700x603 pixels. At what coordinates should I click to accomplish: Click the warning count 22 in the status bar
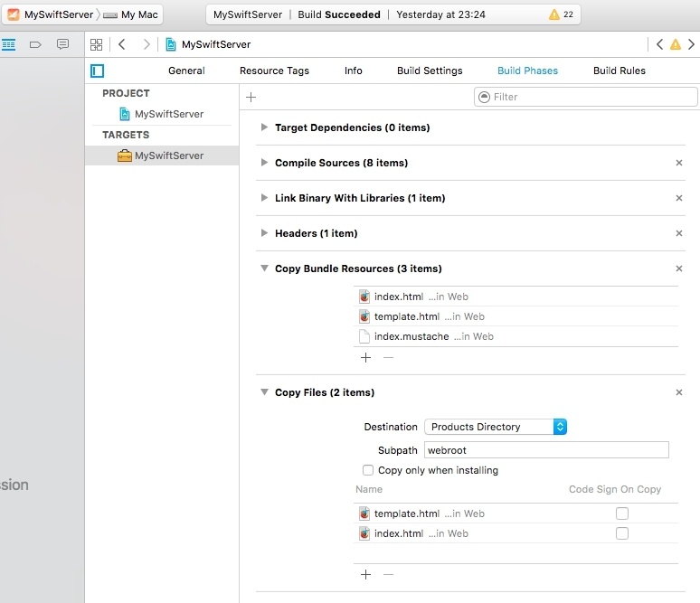click(568, 14)
